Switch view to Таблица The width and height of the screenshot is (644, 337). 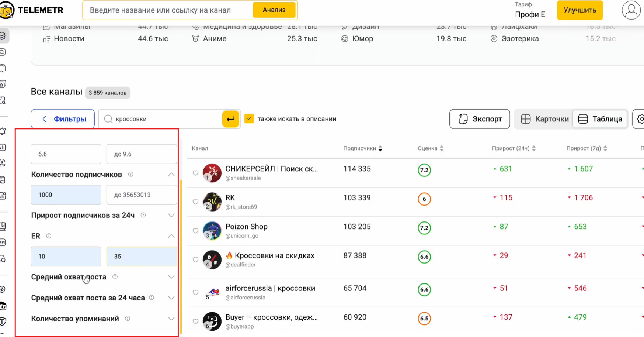[x=600, y=119]
